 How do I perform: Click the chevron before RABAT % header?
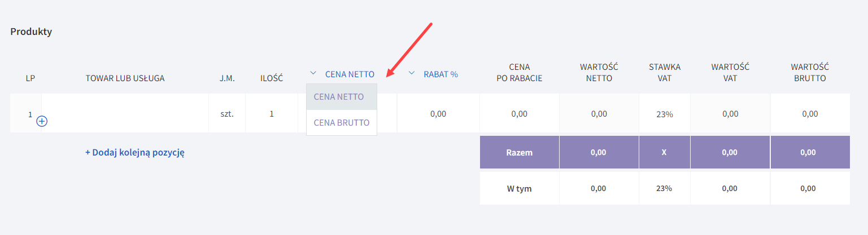(412, 73)
